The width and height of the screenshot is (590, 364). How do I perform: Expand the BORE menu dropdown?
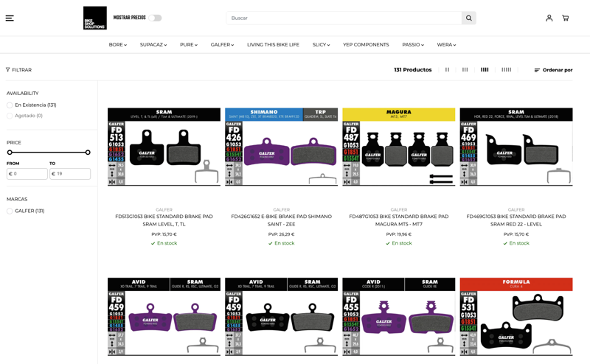pyautogui.click(x=118, y=44)
